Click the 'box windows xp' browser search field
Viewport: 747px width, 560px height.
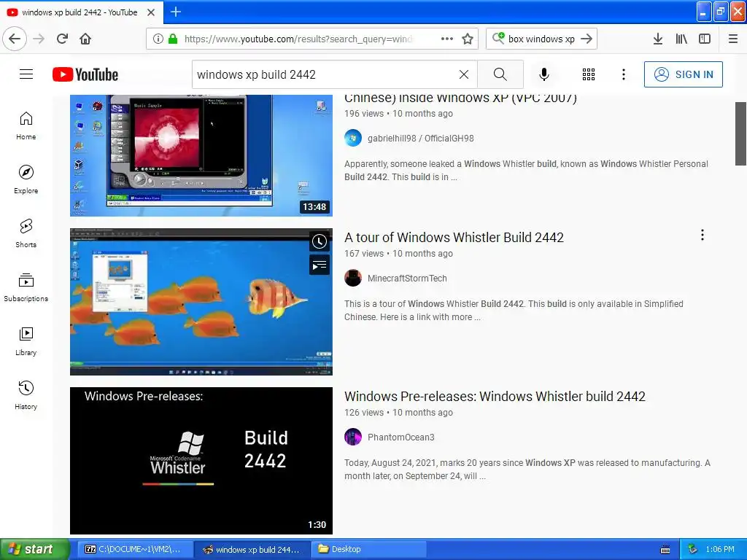coord(541,39)
